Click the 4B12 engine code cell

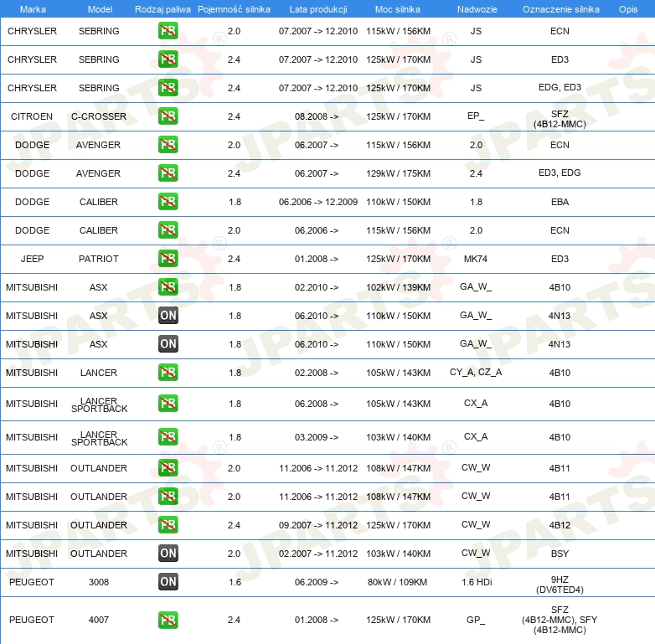click(x=560, y=525)
